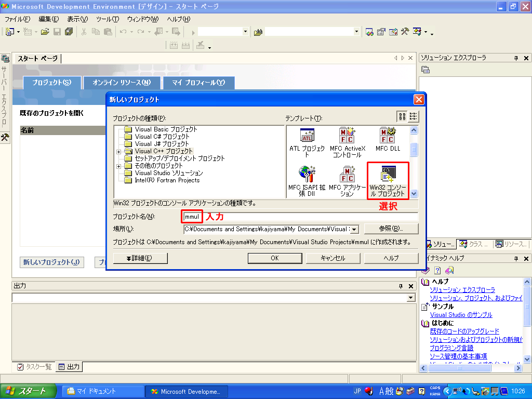Open the 場所(L) location dropdown arrow
The height and width of the screenshot is (399, 532).
(354, 230)
